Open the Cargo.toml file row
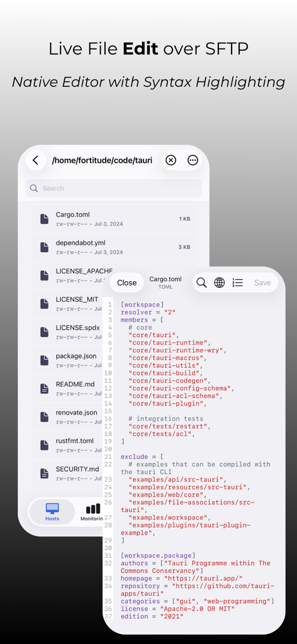 [x=113, y=219]
